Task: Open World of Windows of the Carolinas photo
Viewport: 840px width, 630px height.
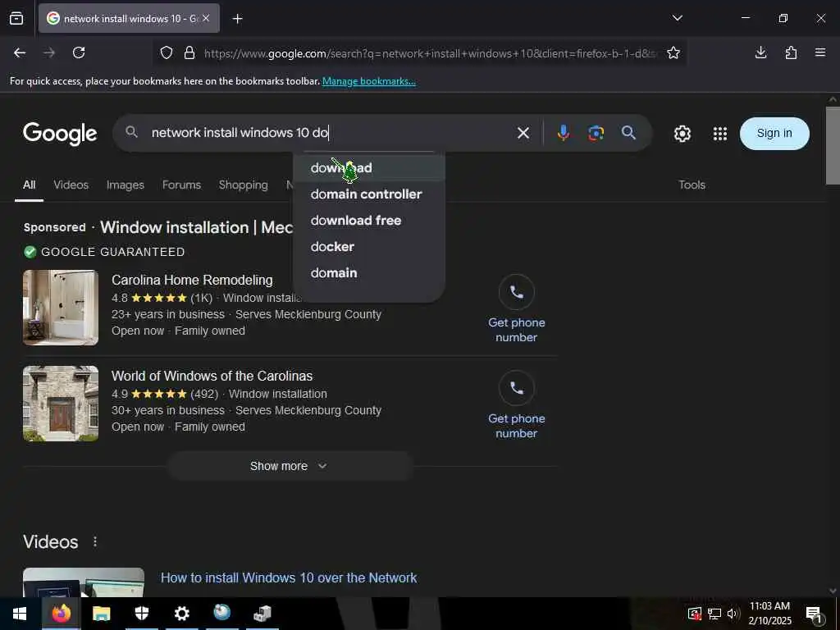Action: pos(61,404)
